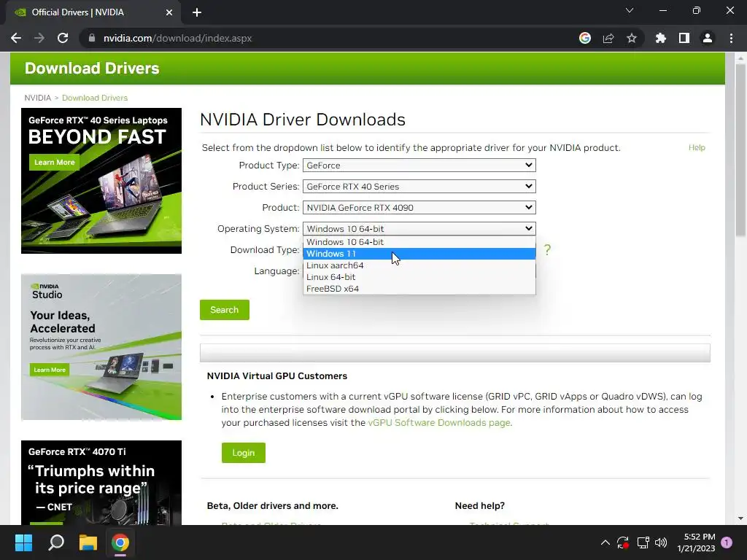The image size is (747, 560).
Task: Open the Google icon in the address bar
Action: click(x=584, y=38)
